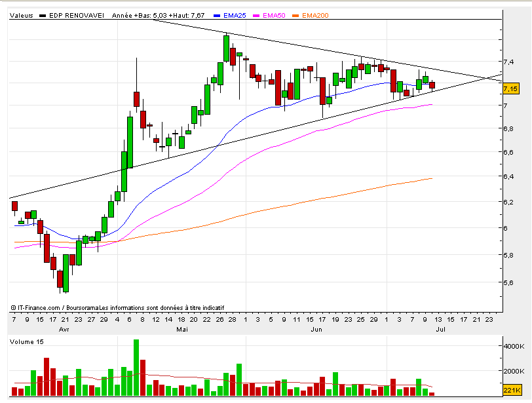Image resolution: width=532 pixels, height=403 pixels.
Task: Click the Jun month label
Action: point(316,330)
